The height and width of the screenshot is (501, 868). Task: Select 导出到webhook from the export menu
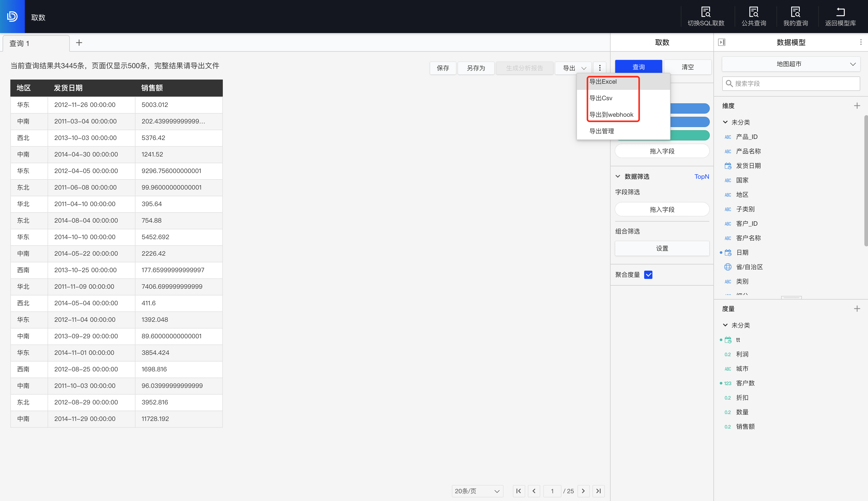pyautogui.click(x=623, y=115)
